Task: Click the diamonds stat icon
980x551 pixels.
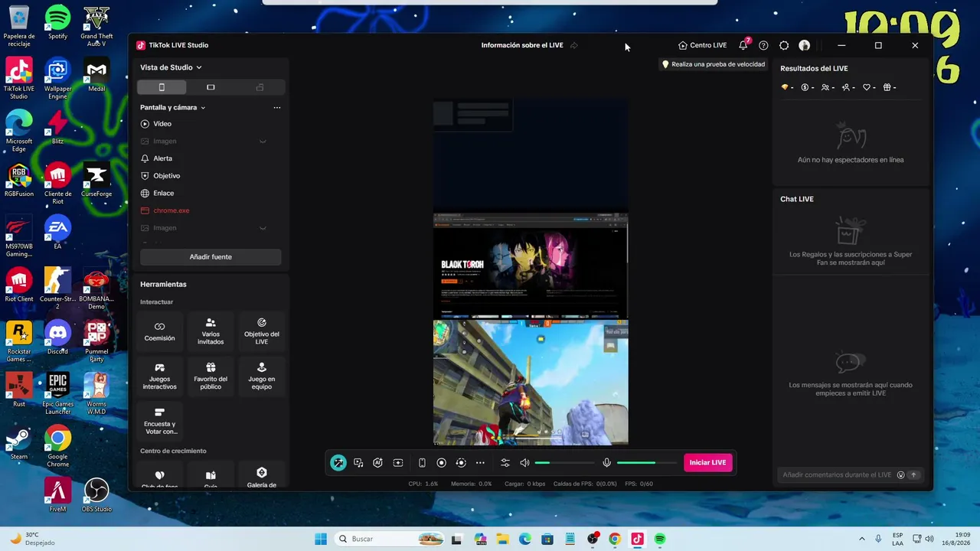Action: click(786, 87)
